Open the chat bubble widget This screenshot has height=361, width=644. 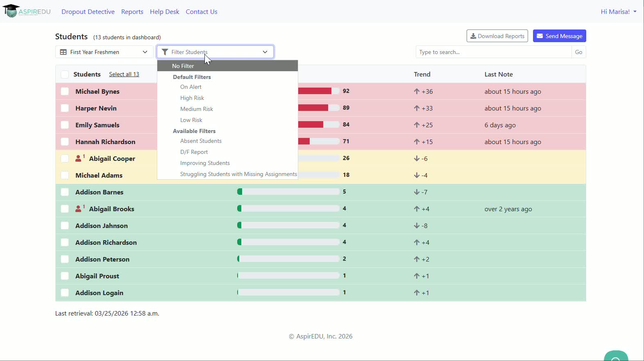point(616,356)
